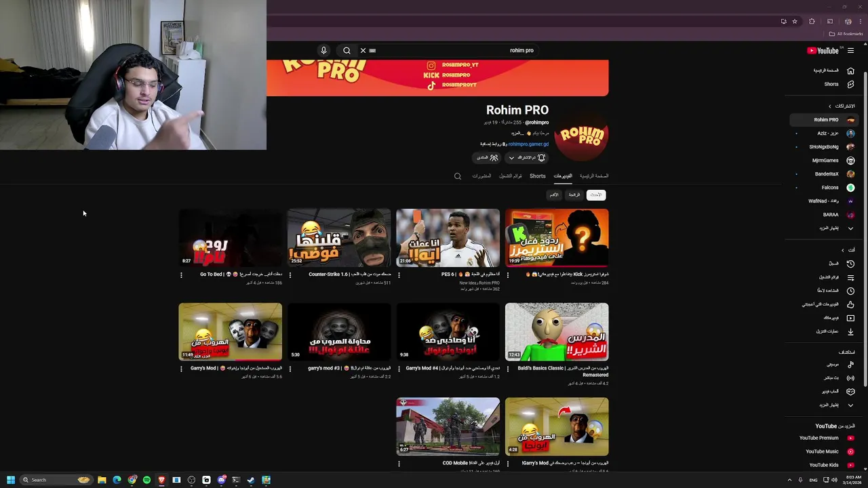Open YouTube Premium link
The width and height of the screenshot is (868, 488).
[x=826, y=438]
